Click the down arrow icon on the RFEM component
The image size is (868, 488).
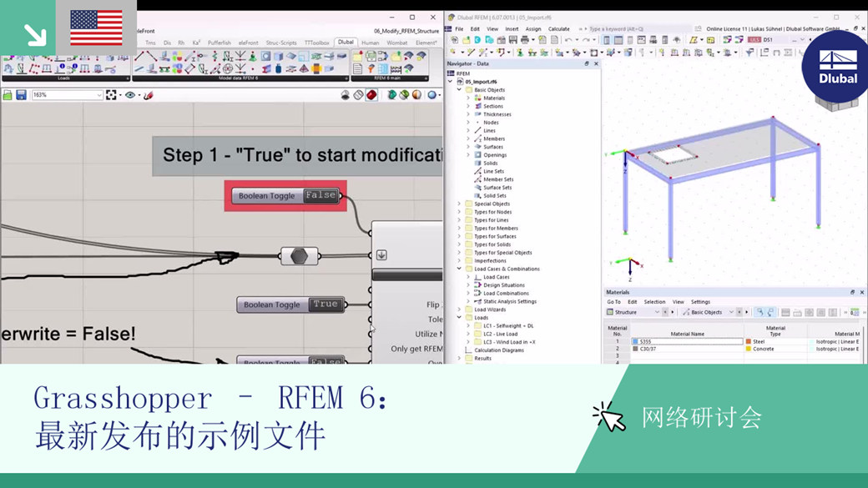point(381,255)
